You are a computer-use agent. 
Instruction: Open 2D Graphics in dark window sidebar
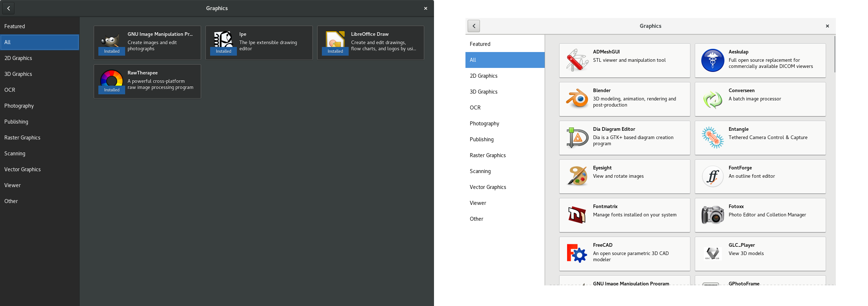[x=40, y=58]
